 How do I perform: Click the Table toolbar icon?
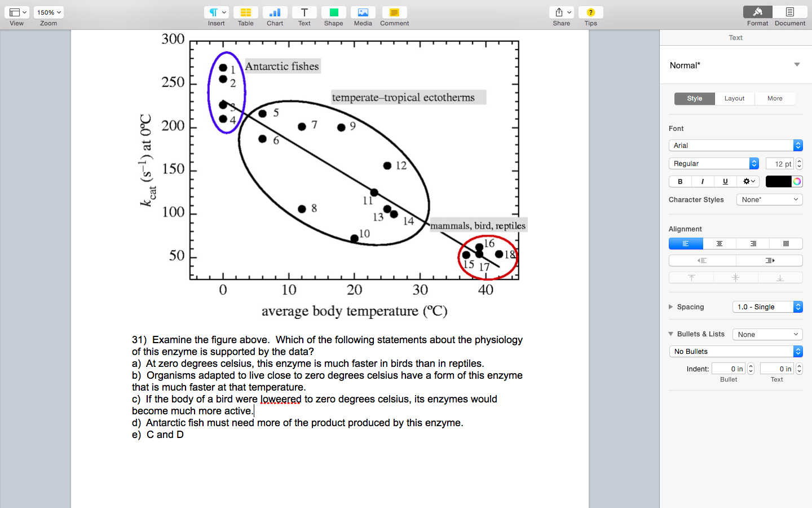(x=245, y=12)
